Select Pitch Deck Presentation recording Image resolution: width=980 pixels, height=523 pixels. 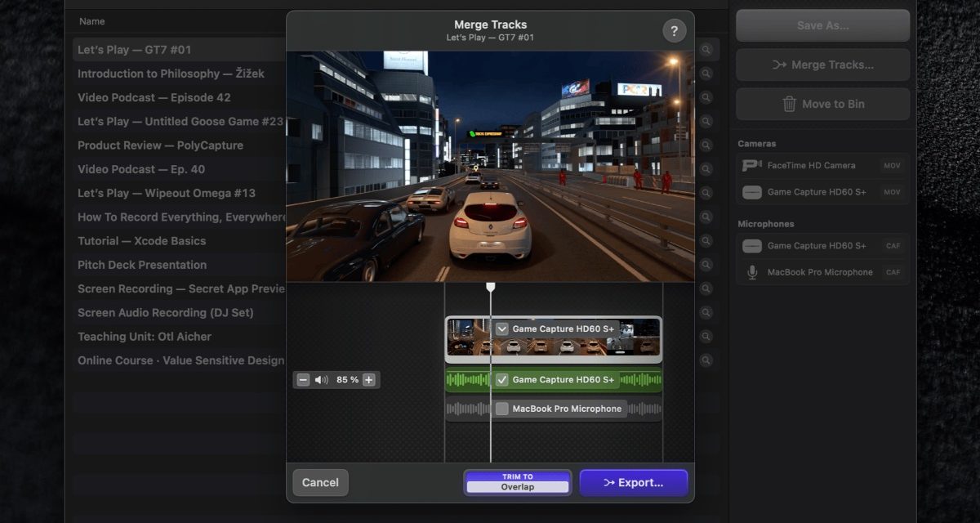pyautogui.click(x=142, y=265)
